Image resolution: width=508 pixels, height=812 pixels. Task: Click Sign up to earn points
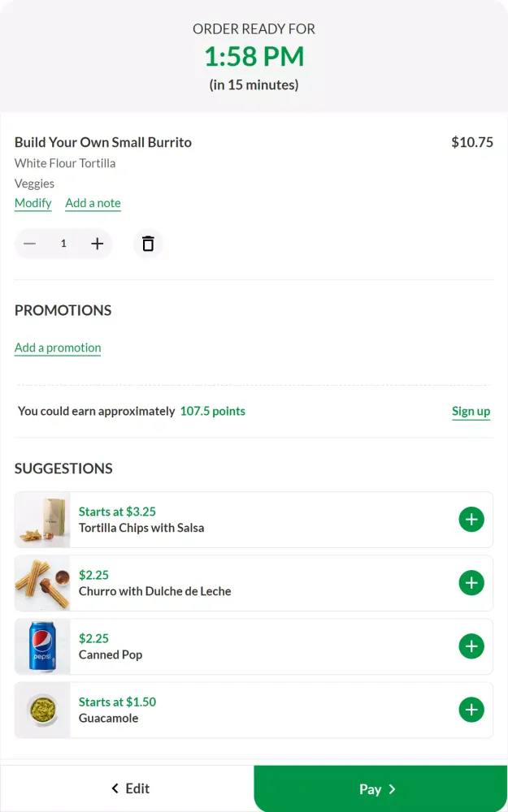[471, 411]
